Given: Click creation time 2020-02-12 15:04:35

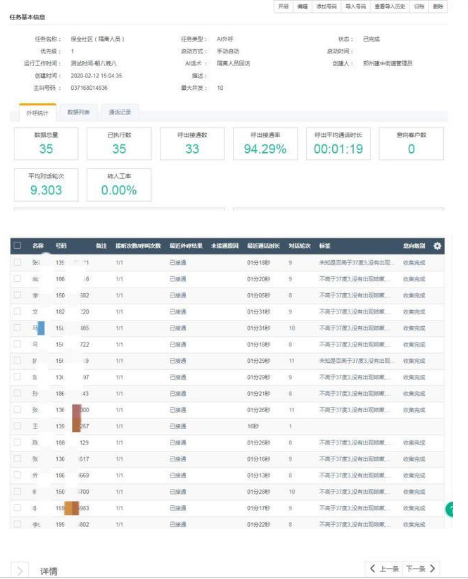Looking at the screenshot, I should [96, 76].
